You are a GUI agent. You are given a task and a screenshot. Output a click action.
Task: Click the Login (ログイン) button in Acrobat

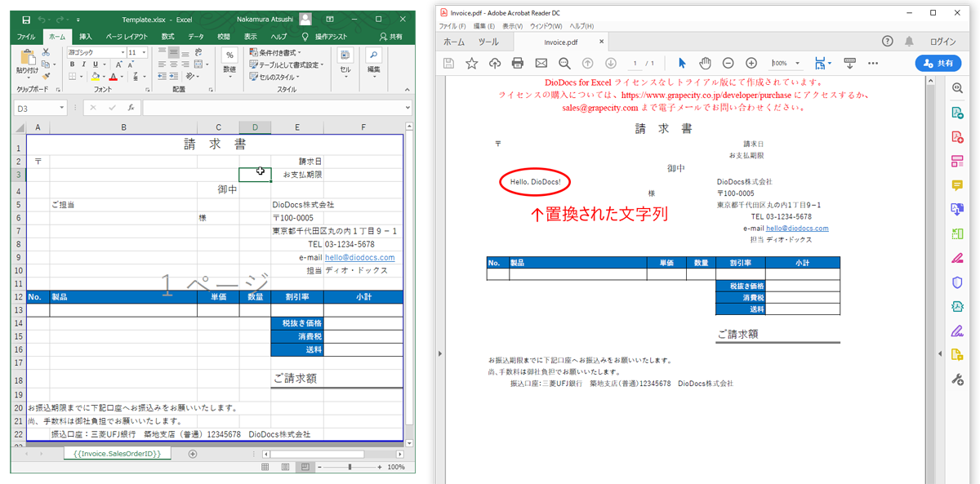(x=942, y=42)
